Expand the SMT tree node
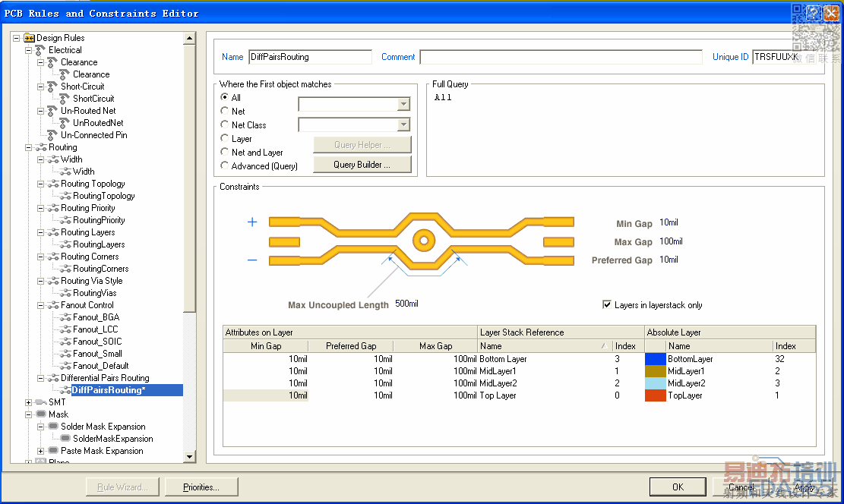 pyautogui.click(x=29, y=402)
